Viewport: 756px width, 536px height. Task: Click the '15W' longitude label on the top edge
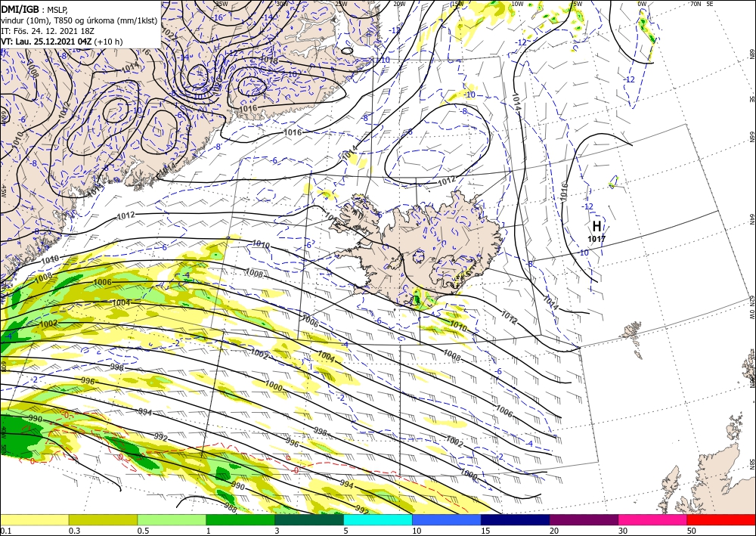[457, 4]
